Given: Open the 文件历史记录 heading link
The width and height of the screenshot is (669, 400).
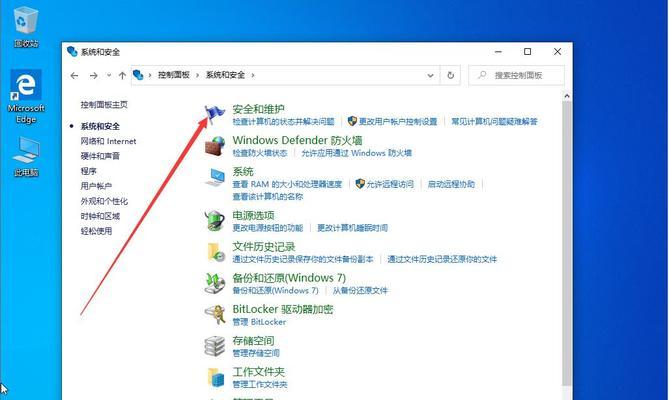Looking at the screenshot, I should [264, 246].
